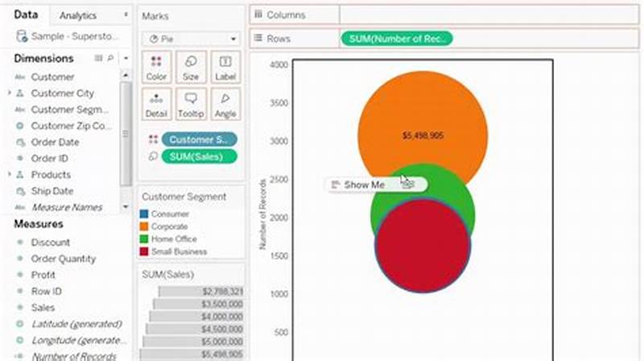Open the Angle mark card
The width and height of the screenshot is (644, 361).
click(x=225, y=105)
